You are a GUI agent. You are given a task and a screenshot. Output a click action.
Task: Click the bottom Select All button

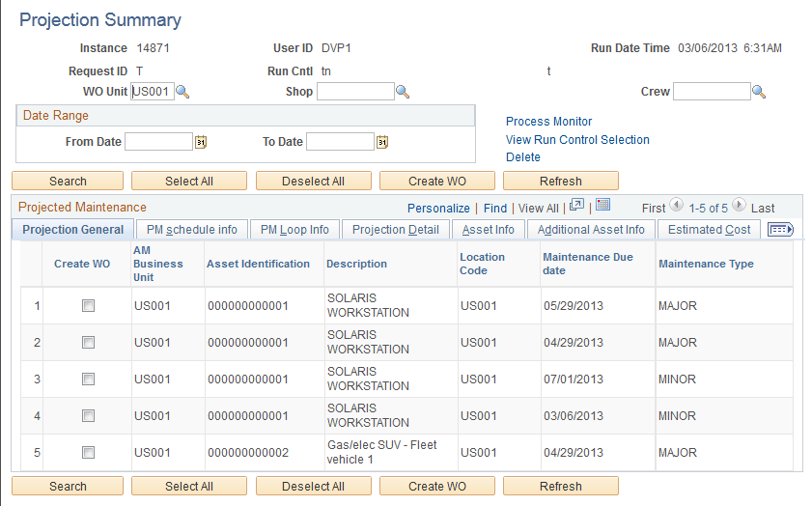(189, 487)
